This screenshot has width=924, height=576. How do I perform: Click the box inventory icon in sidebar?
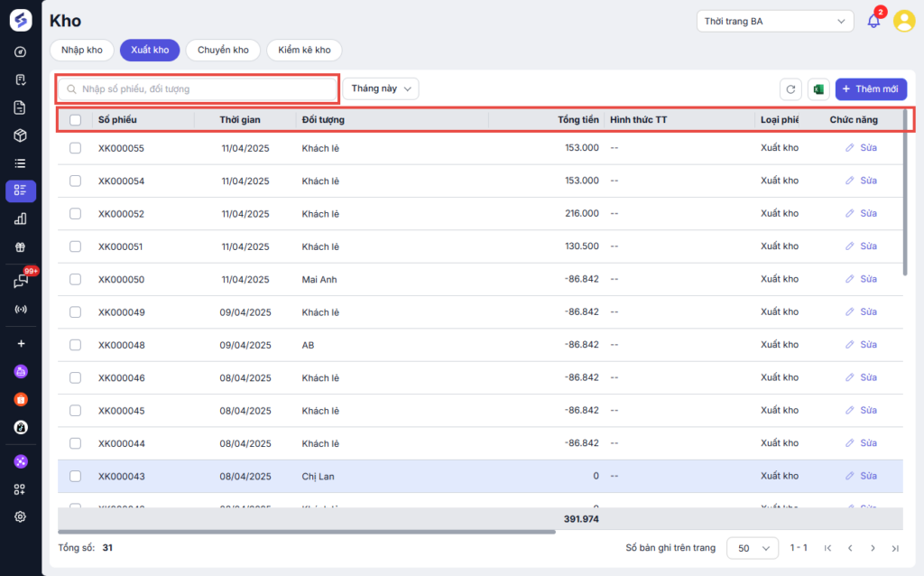click(x=20, y=135)
